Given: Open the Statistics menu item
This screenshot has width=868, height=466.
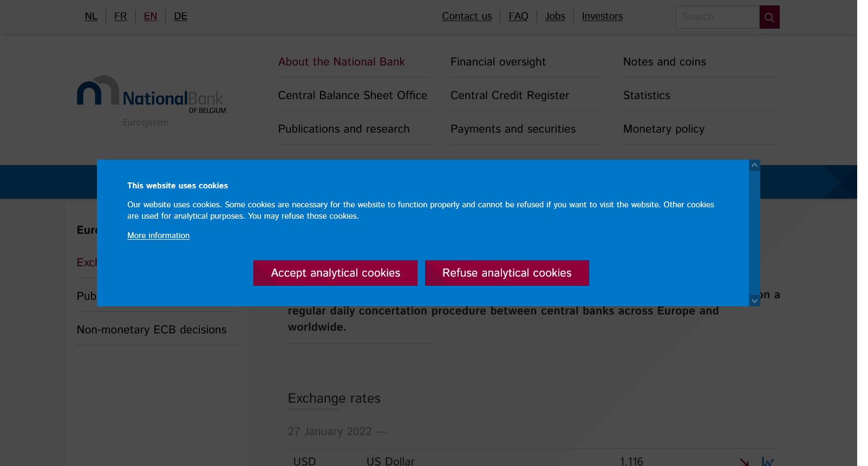Looking at the screenshot, I should (647, 95).
